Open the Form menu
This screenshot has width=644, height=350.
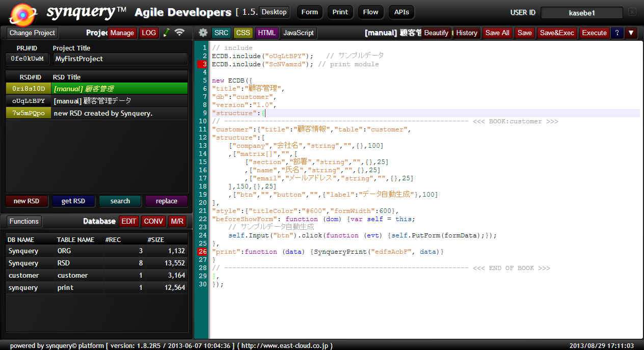[x=310, y=12]
